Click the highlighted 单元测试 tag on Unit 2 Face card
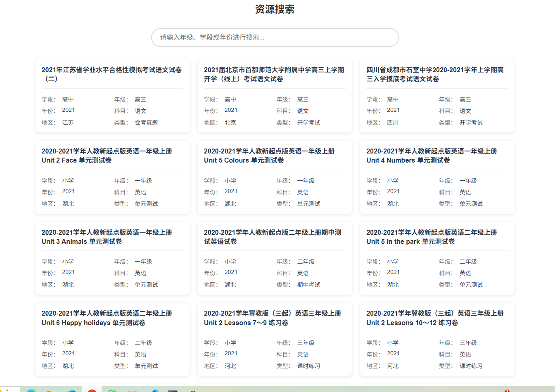 tap(146, 203)
